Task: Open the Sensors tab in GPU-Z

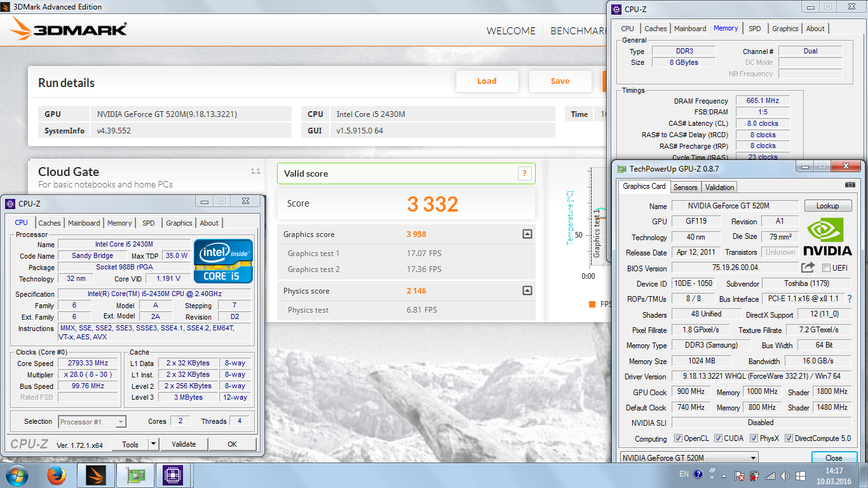Action: click(x=686, y=187)
